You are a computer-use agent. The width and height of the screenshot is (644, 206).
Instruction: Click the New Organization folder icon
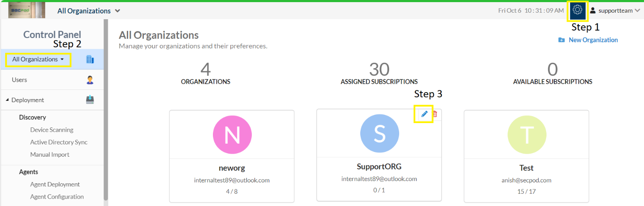tap(562, 40)
